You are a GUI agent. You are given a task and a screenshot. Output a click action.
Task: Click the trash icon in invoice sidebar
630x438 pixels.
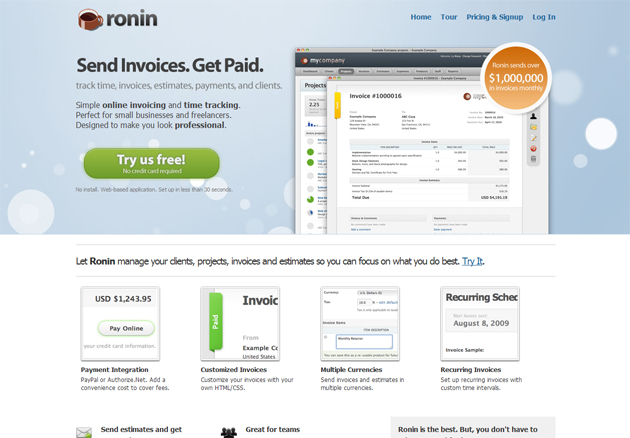(x=533, y=159)
